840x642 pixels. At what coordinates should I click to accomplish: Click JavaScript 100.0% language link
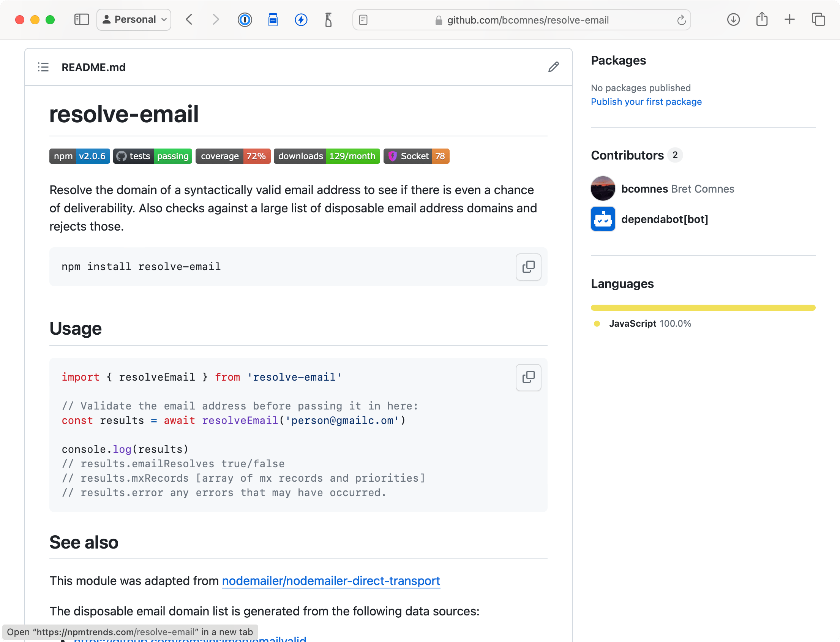(x=650, y=324)
